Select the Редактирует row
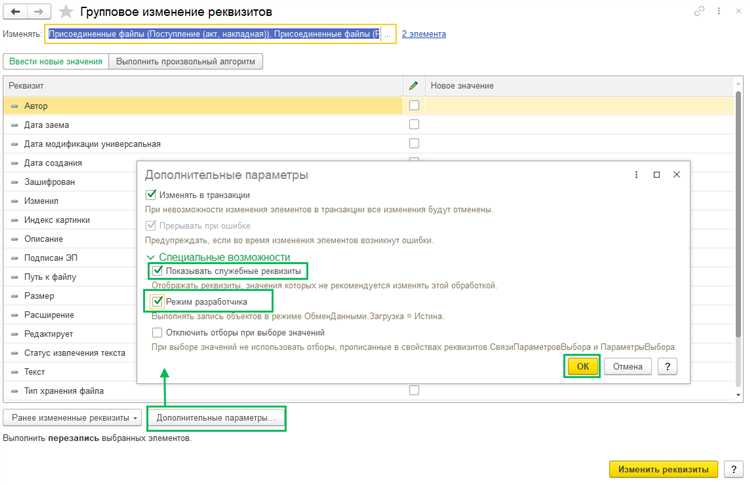Image resolution: width=750 pixels, height=484 pixels. [71, 334]
